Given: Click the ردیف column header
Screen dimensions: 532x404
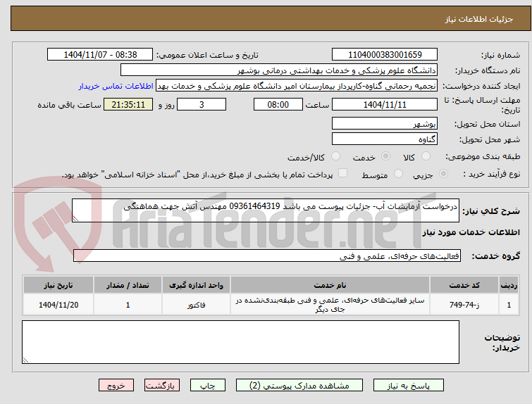Looking at the screenshot, I should coord(509,285).
